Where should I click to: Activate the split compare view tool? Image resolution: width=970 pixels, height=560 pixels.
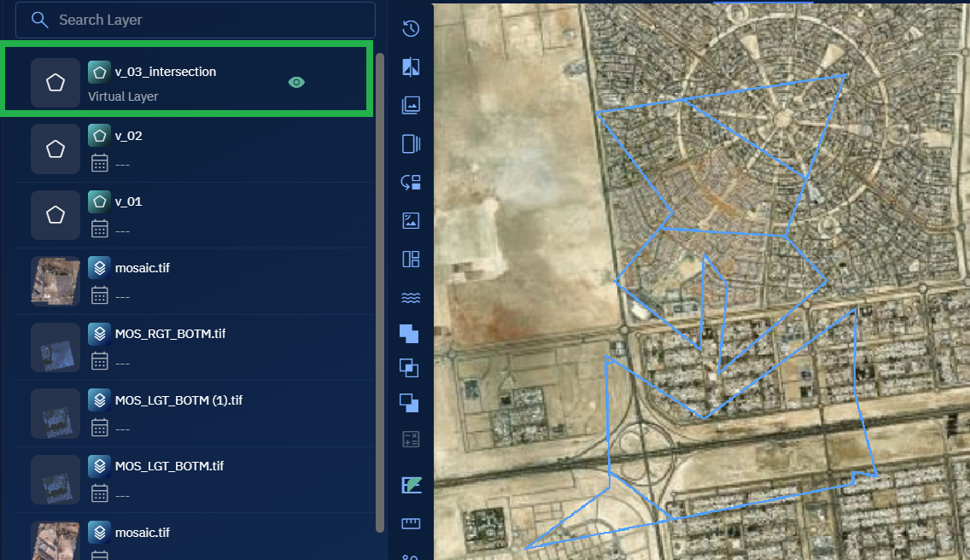(411, 67)
